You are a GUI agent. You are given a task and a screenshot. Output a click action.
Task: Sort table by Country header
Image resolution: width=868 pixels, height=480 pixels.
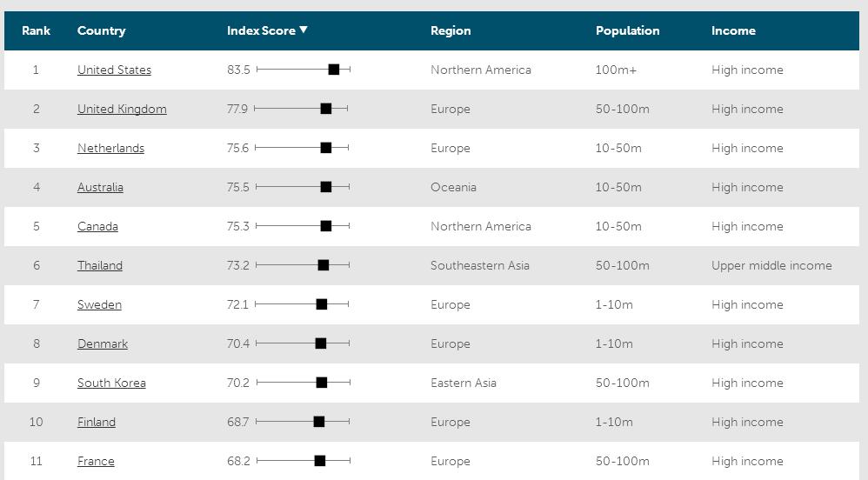tap(101, 30)
